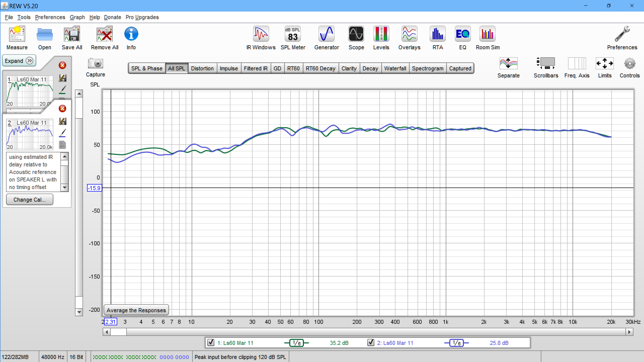The height and width of the screenshot is (362, 644).
Task: Switch to RT60 Decay tab
Action: [320, 68]
